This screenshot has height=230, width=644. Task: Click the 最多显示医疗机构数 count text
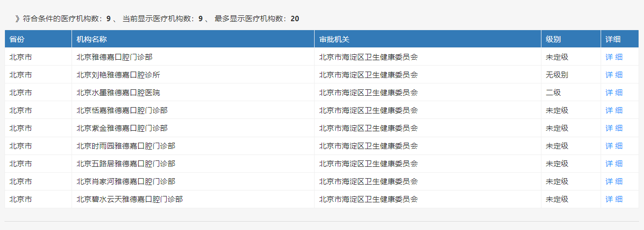(257, 19)
